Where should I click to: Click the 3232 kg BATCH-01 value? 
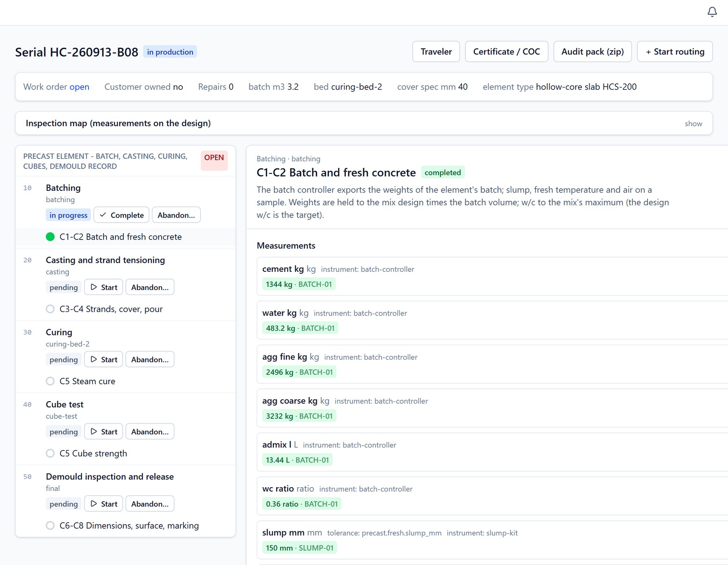299,416
